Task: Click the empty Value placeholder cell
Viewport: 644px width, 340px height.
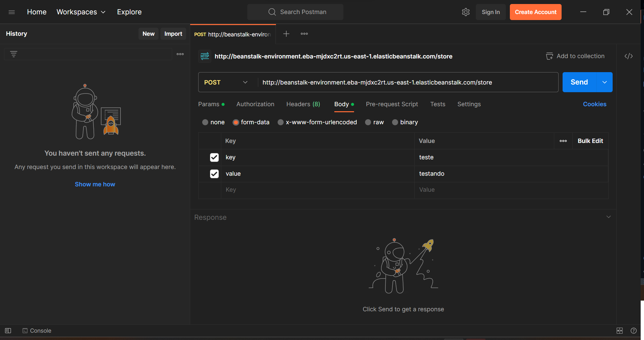Action: [511, 190]
